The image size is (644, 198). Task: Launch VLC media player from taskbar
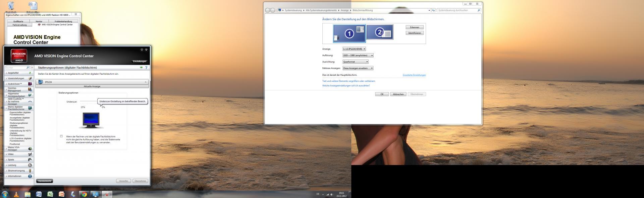[x=16, y=194]
